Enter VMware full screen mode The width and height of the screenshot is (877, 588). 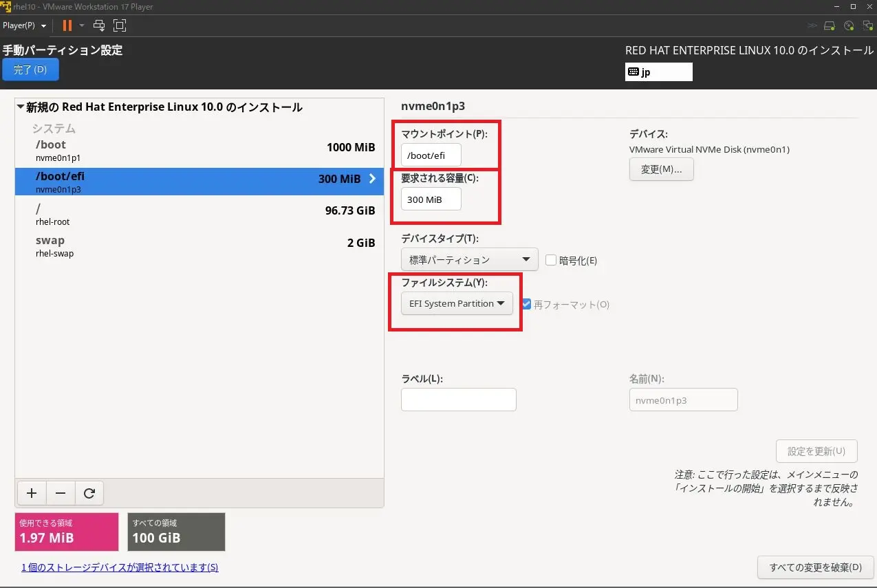[x=120, y=25]
